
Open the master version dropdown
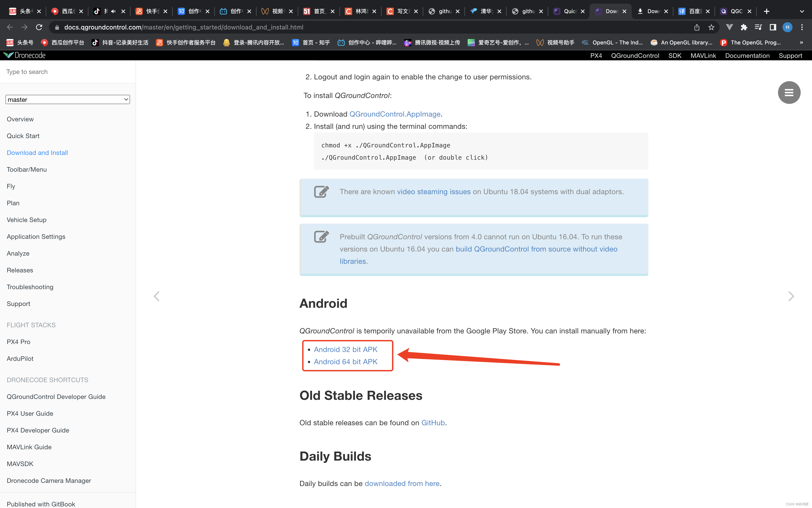[x=68, y=100]
